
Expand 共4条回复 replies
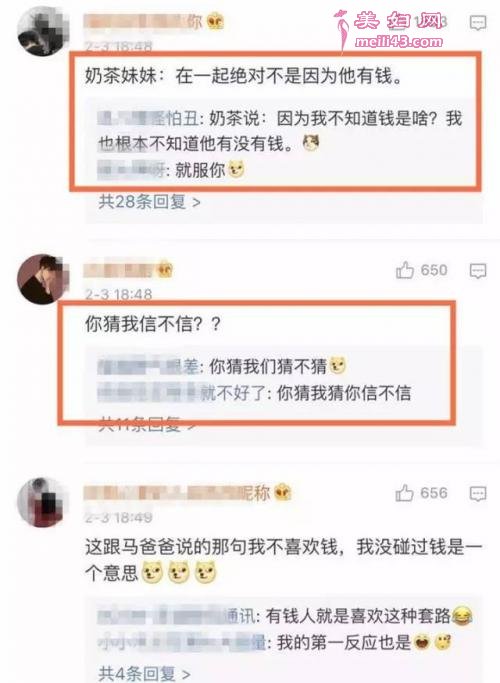[x=144, y=673]
